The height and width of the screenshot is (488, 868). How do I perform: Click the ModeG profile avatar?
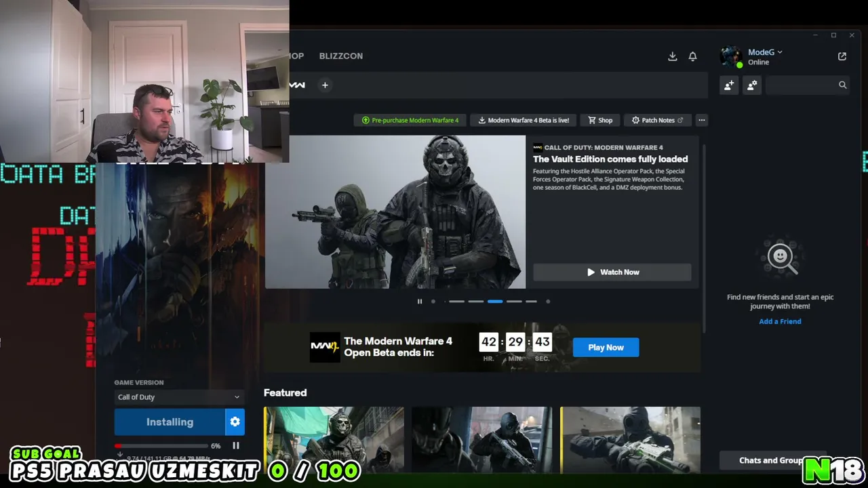731,56
